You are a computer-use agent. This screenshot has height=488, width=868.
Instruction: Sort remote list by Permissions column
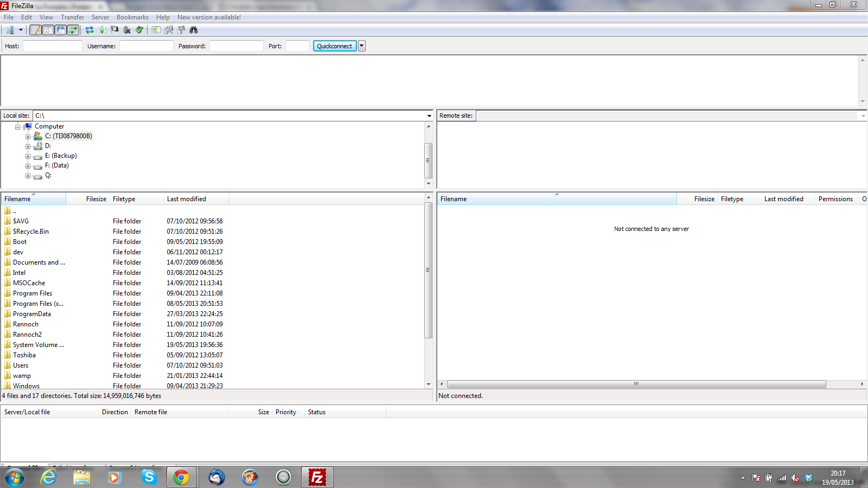pos(836,199)
